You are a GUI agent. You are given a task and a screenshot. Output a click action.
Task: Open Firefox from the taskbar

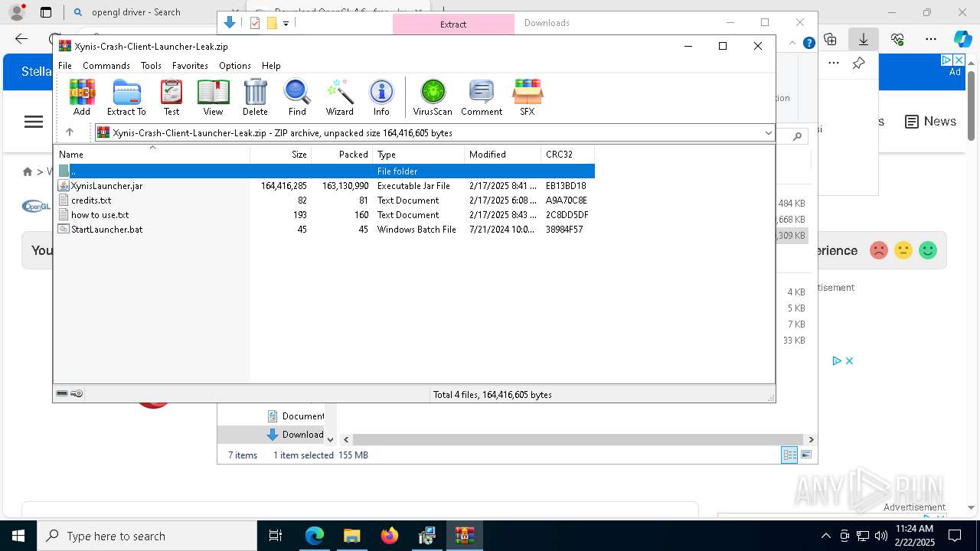click(390, 536)
